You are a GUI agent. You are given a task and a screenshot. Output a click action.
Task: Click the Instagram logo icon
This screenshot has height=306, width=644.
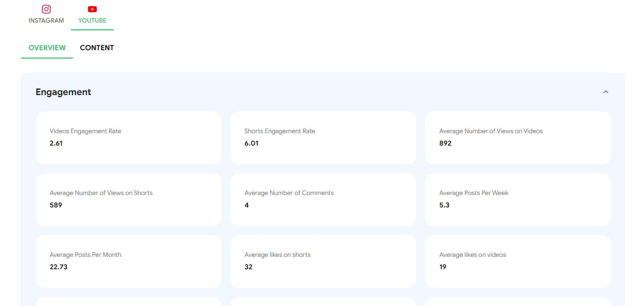click(x=46, y=9)
